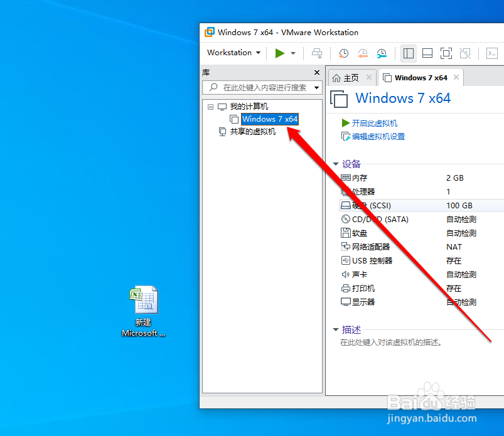Image resolution: width=504 pixels, height=436 pixels.
Task: Click the VMware logo in the title bar
Action: pyautogui.click(x=210, y=32)
